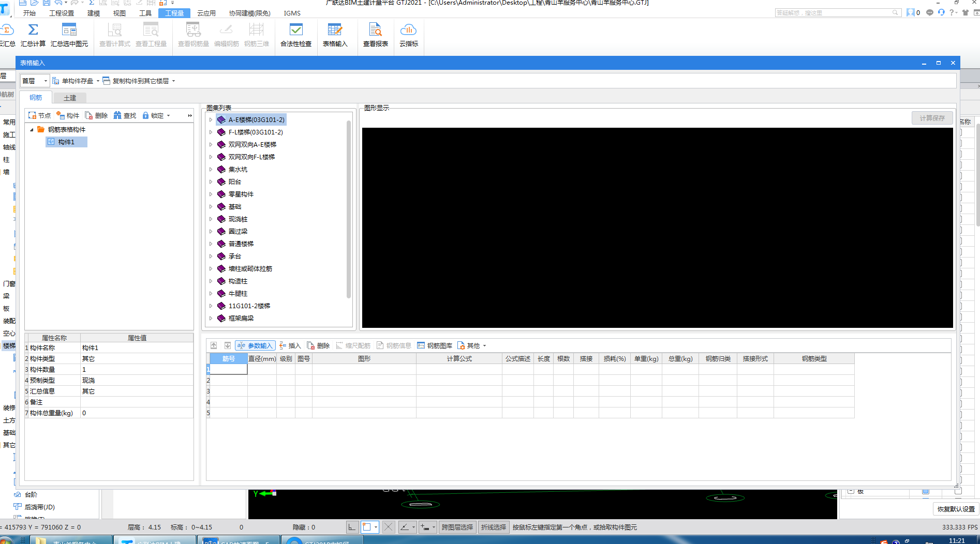The height and width of the screenshot is (544, 980).
Task: Expand the A-E楼梯(03G101-2) atlas item
Action: click(x=211, y=119)
